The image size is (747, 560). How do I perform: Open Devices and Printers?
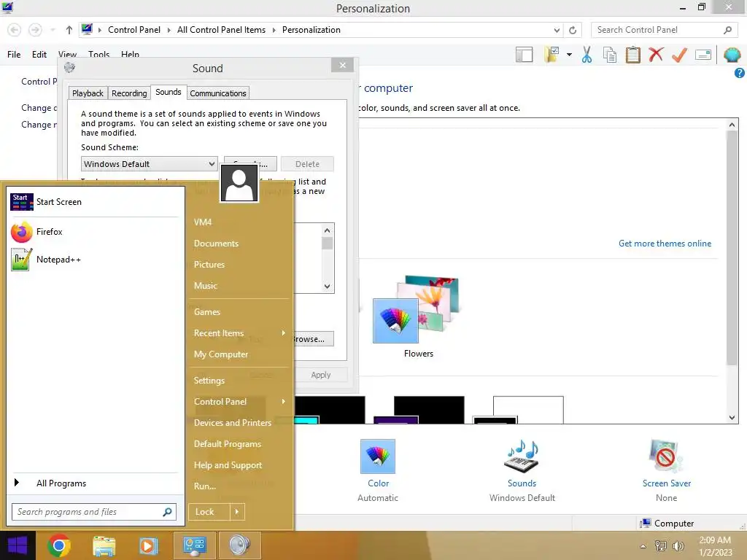coord(233,423)
